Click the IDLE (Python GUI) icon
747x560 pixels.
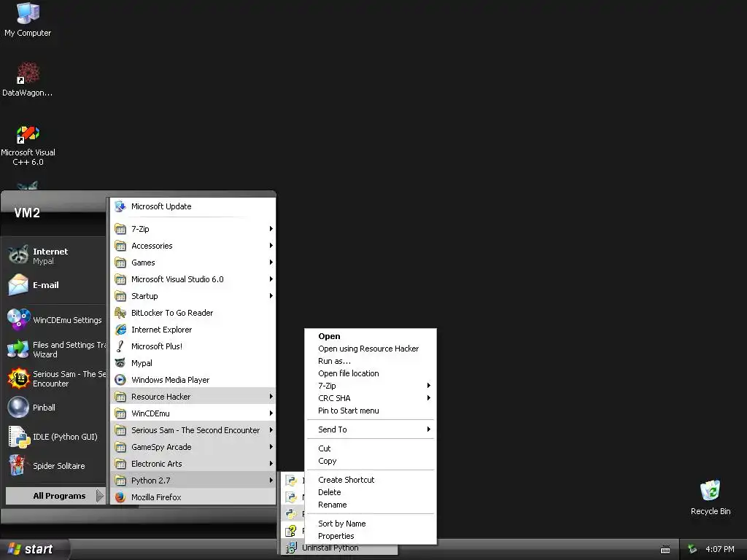coord(19,437)
